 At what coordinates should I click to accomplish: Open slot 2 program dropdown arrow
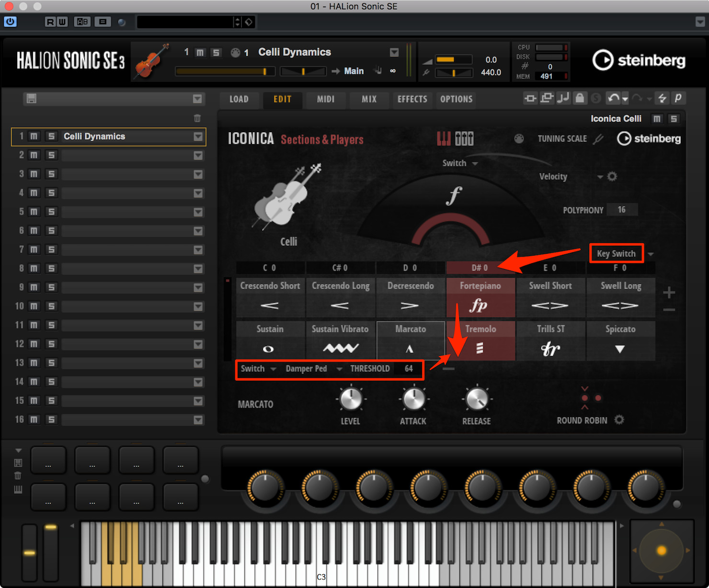[x=198, y=155]
